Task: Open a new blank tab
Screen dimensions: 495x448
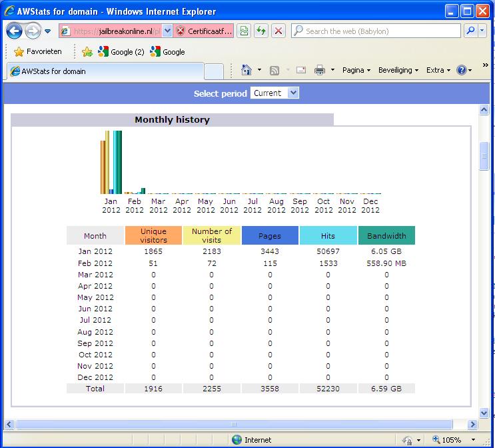Action: click(x=214, y=72)
